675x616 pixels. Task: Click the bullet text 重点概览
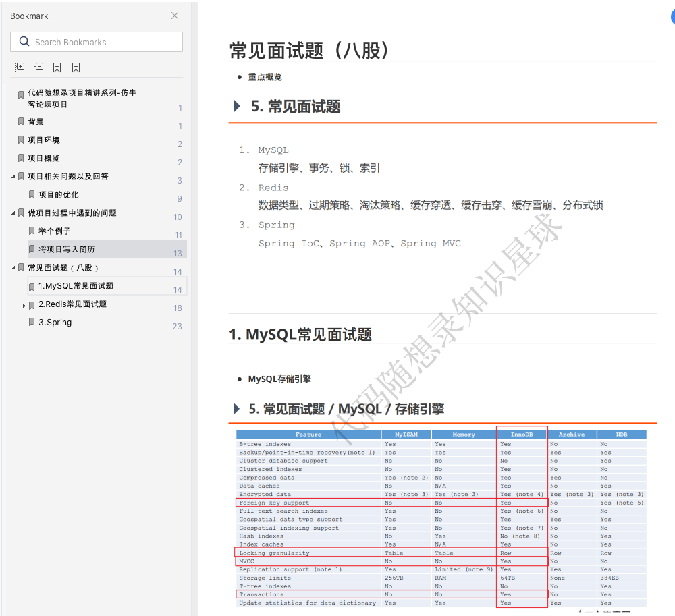265,77
